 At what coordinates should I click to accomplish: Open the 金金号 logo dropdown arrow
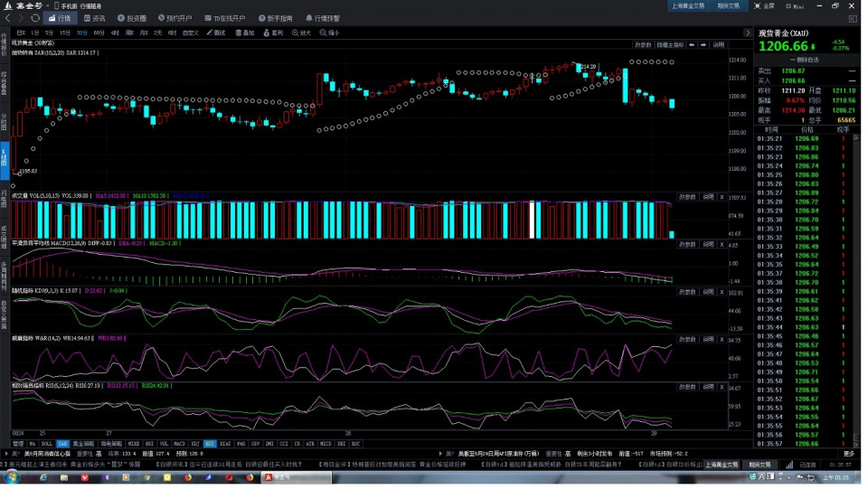coord(46,5)
